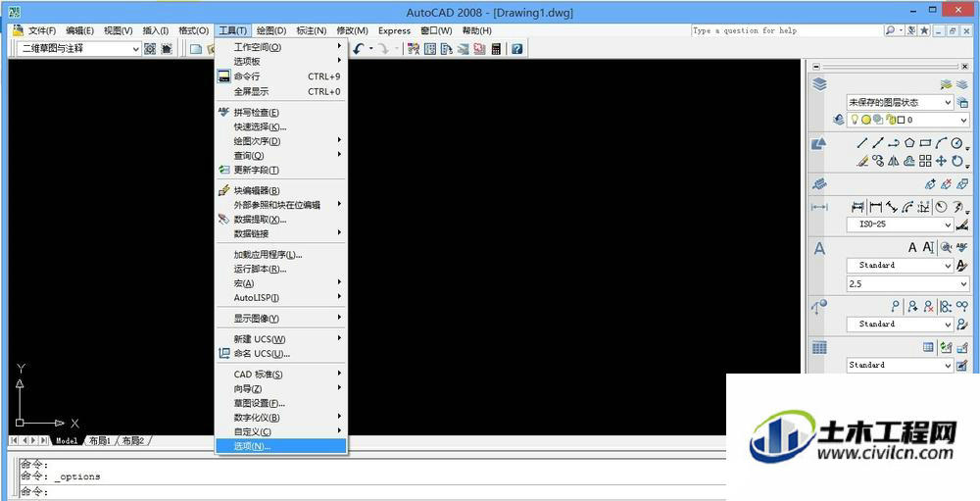
Task: Select the Move tool
Action: tap(941, 161)
